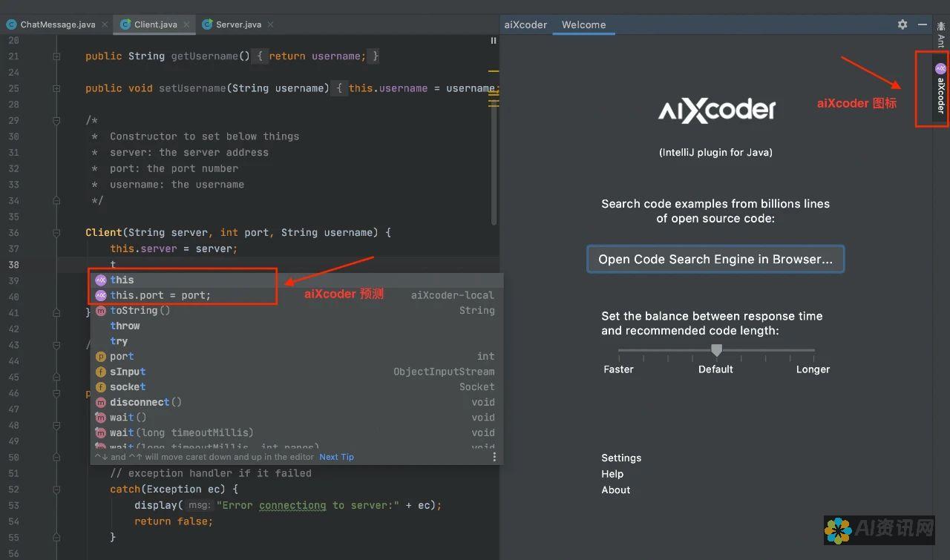Image resolution: width=950 pixels, height=560 pixels.
Task: Click the "Longer" slider label
Action: click(x=813, y=369)
